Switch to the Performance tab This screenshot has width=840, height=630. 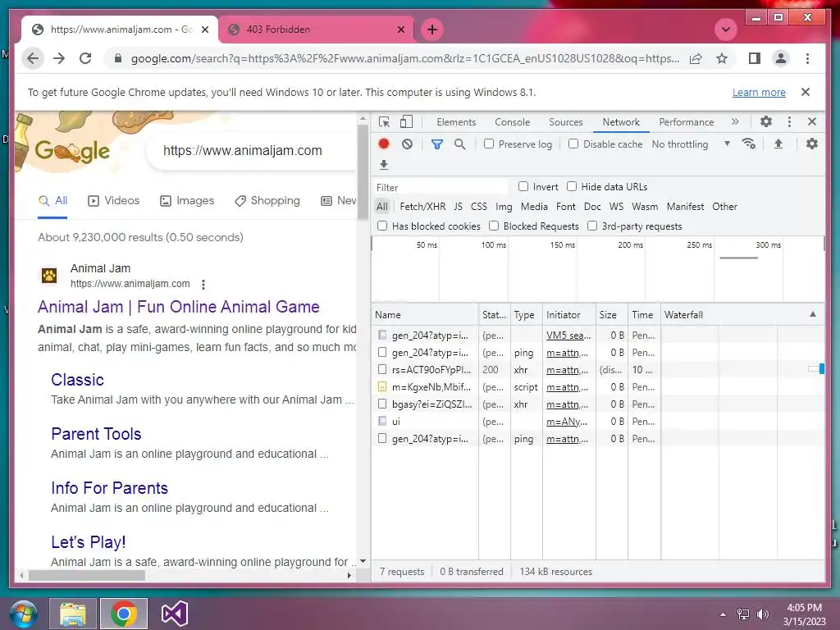pos(687,122)
